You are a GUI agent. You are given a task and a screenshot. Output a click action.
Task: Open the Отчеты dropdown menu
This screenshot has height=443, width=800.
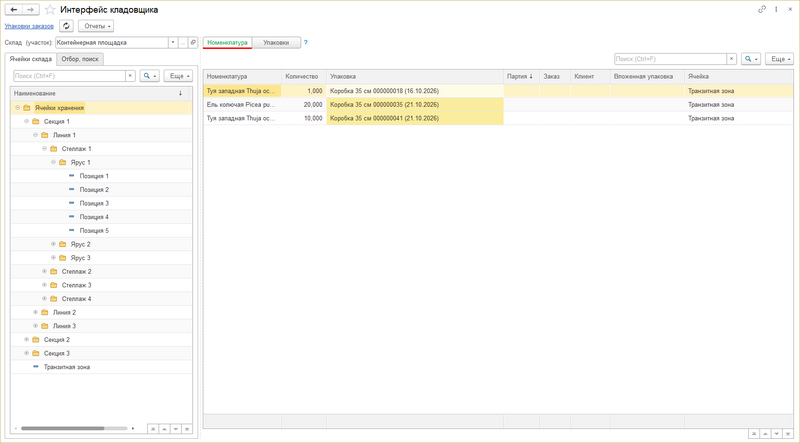[96, 26]
